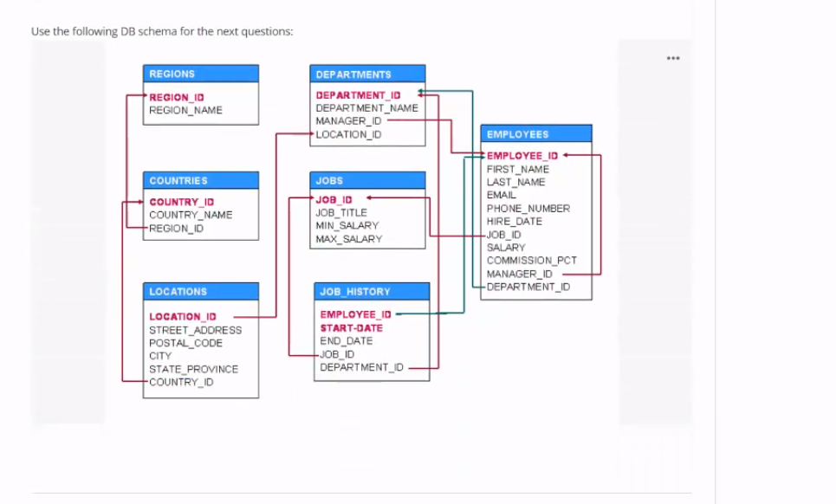Click the JOB_ID primary key in JOBS
Screen dimensions: 836x504
(x=334, y=199)
